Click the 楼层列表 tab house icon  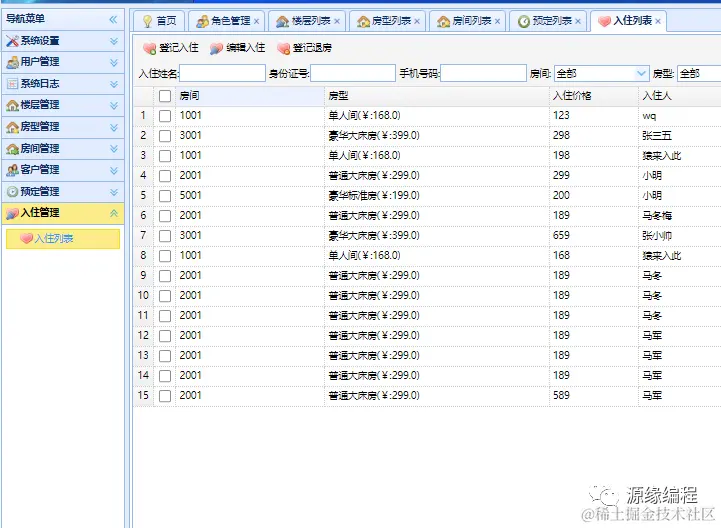(x=282, y=21)
